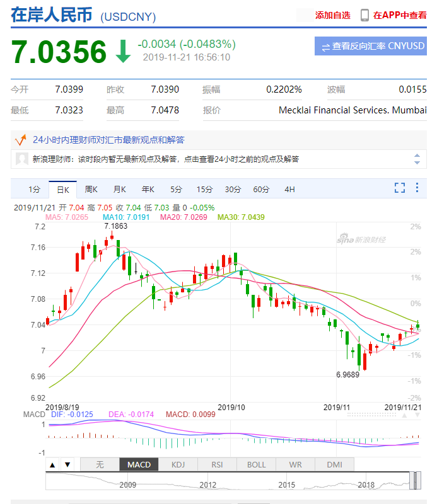The width and height of the screenshot is (437, 504).
Task: Enable the BOLL indicator
Action: tap(256, 465)
